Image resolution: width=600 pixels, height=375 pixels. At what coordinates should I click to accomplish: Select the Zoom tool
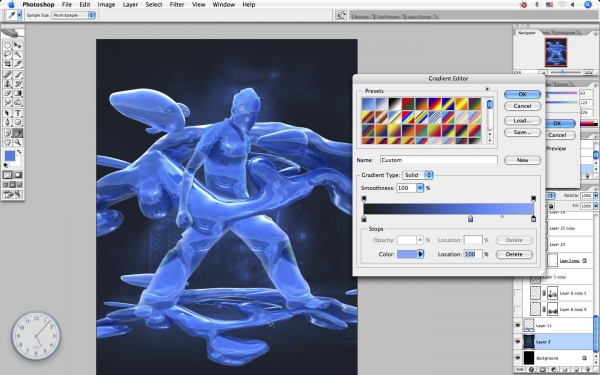(18, 142)
